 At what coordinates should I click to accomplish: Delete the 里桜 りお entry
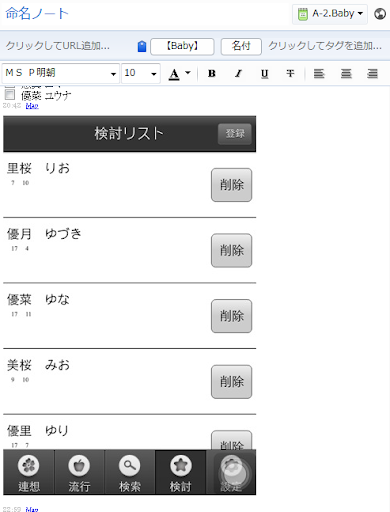(x=231, y=185)
